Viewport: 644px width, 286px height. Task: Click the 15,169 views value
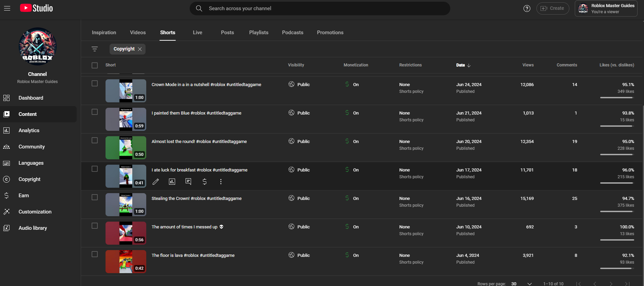(527, 199)
